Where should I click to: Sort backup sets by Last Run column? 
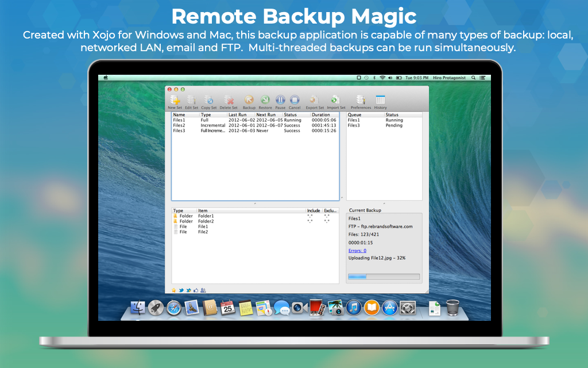pos(238,115)
